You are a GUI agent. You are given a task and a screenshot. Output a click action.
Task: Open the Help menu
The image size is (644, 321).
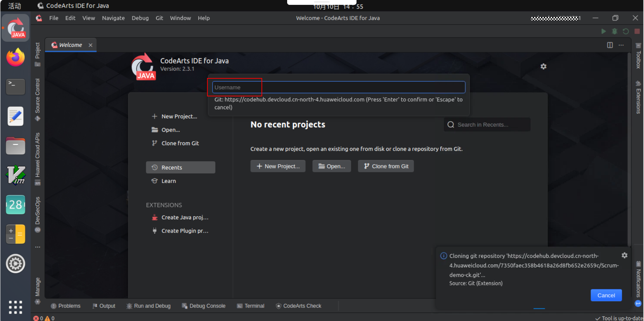coord(204,18)
